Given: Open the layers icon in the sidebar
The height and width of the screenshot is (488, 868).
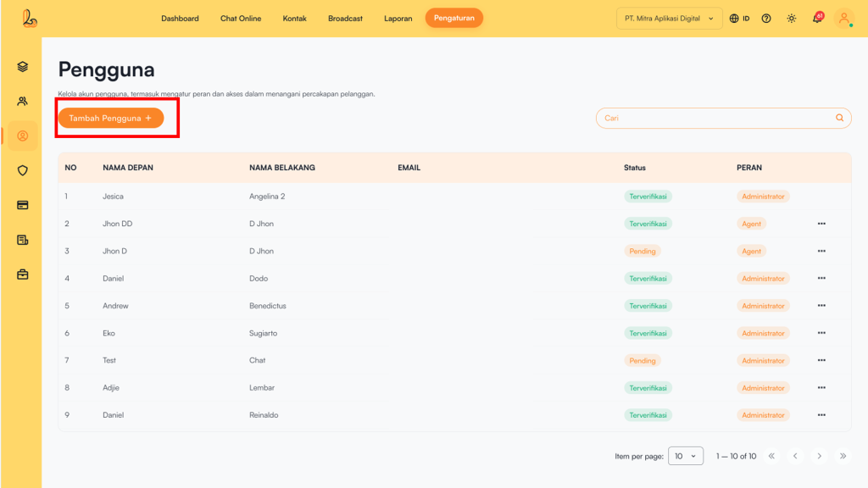Looking at the screenshot, I should tap(23, 67).
